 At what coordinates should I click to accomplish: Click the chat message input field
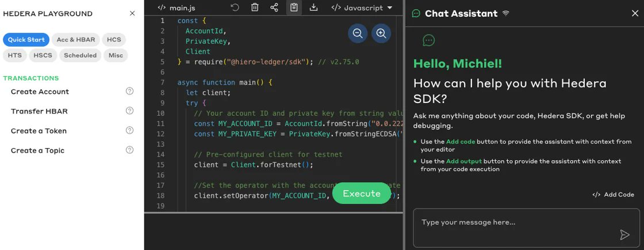(x=526, y=228)
